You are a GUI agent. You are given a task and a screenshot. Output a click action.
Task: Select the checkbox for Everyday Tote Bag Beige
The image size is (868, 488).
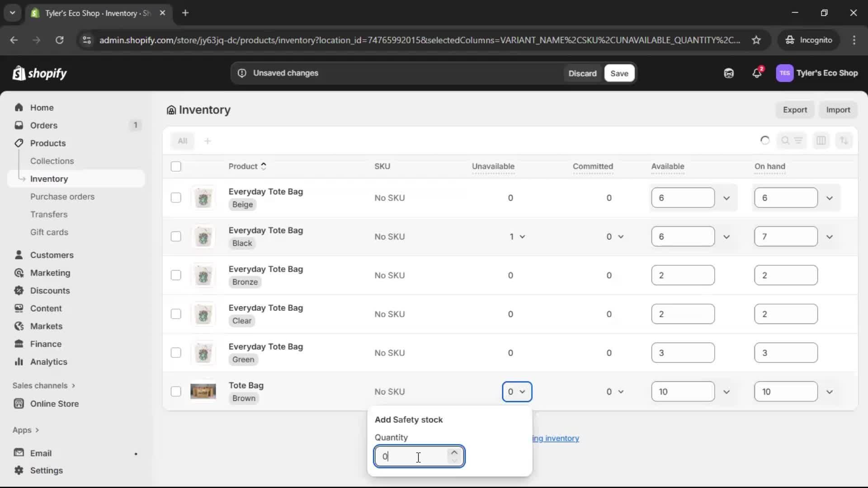[176, 197]
